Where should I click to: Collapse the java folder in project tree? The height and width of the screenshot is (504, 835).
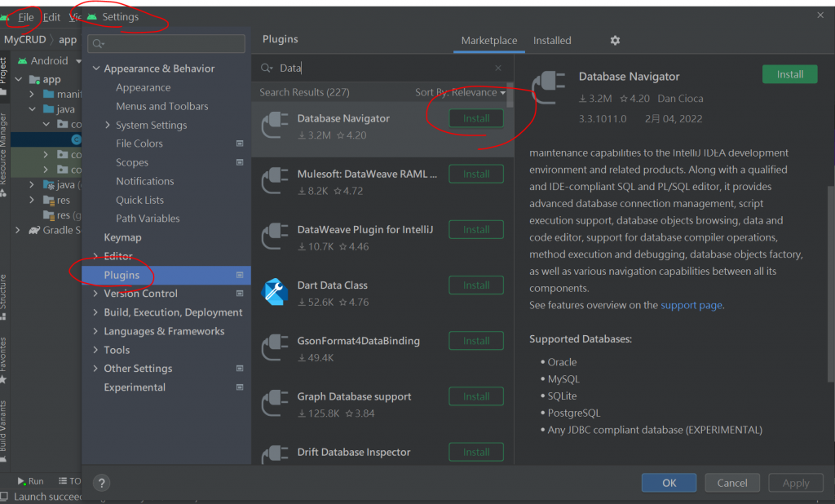[x=32, y=109]
